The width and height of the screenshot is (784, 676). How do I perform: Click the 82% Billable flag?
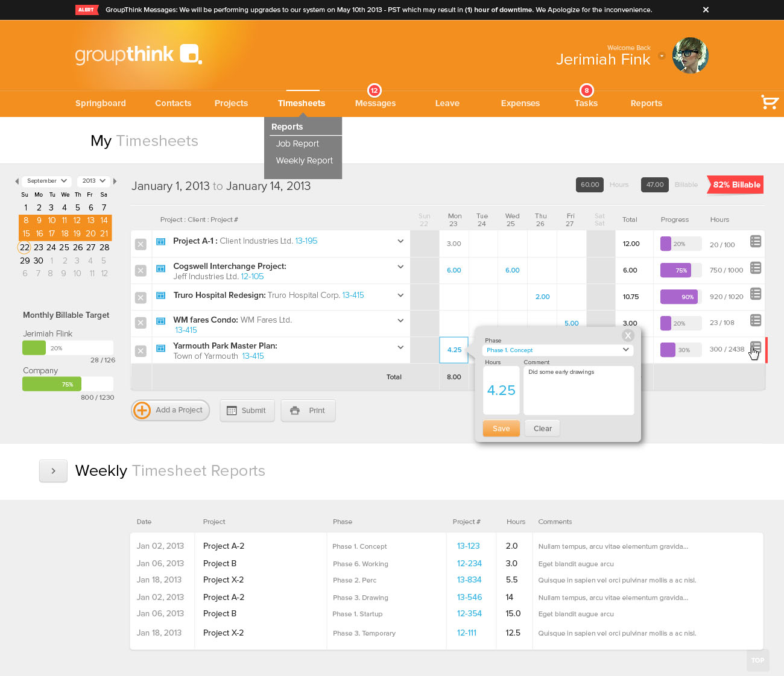[x=736, y=185]
